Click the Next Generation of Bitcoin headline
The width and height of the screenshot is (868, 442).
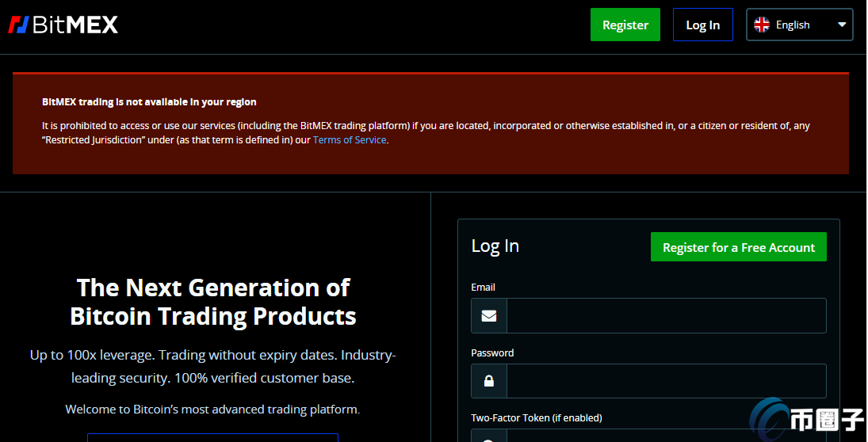(213, 301)
